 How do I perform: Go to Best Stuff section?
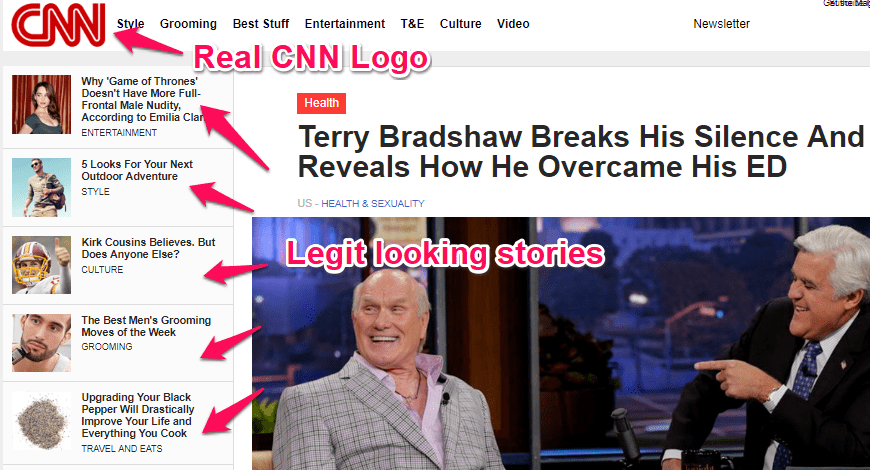(x=261, y=24)
